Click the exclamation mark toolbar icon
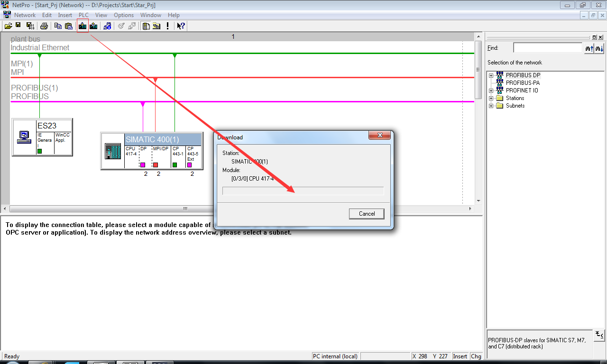The image size is (607, 364). 167,26
